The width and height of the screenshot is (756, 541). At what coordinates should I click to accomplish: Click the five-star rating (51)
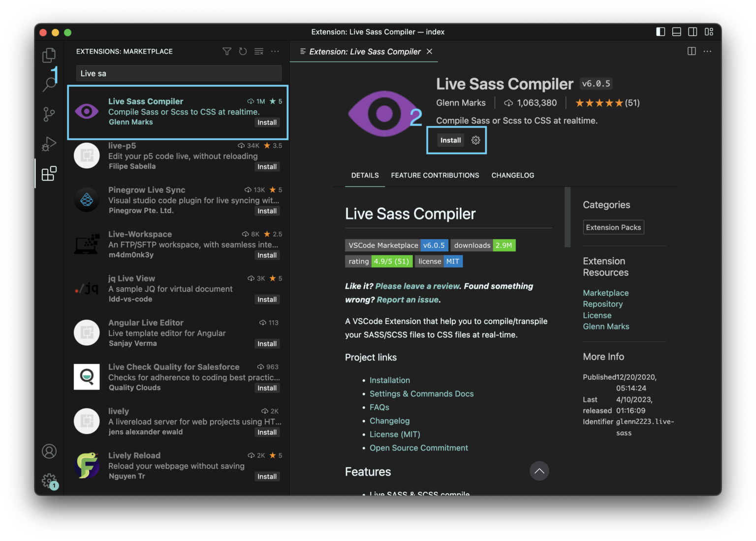pyautogui.click(x=607, y=103)
